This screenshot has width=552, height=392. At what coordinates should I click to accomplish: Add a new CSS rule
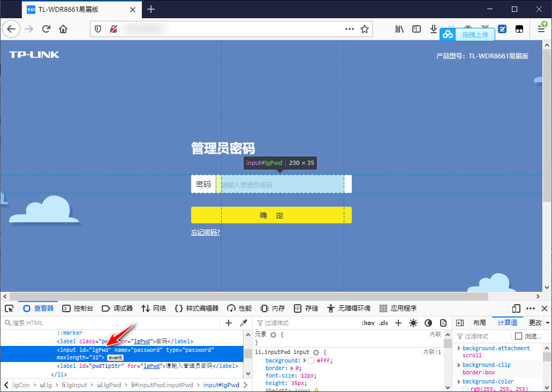398,323
